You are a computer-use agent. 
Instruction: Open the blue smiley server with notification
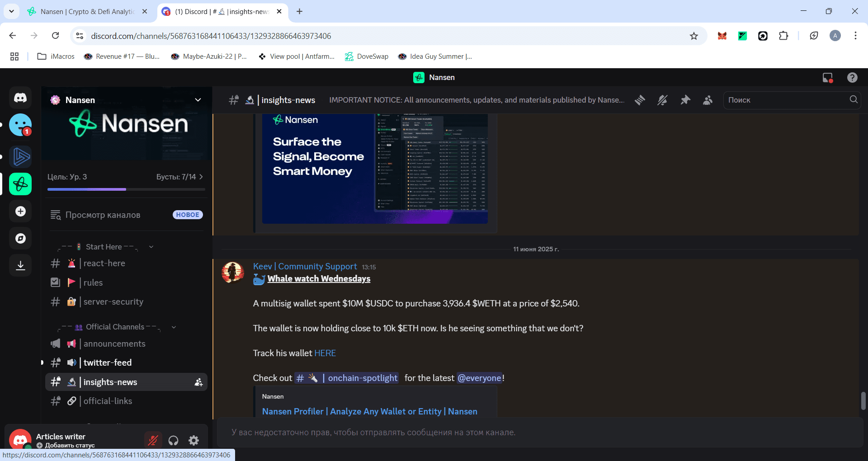tap(20, 125)
